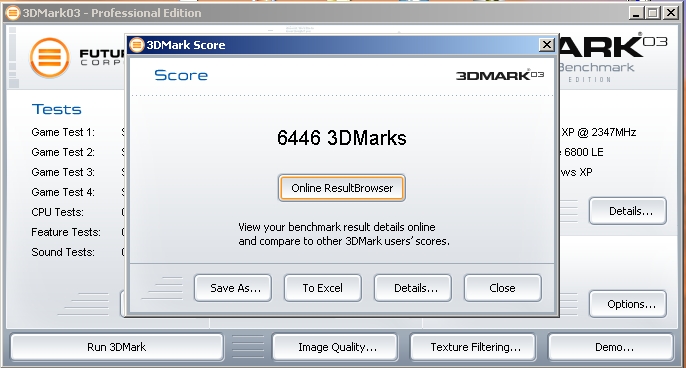Open Image Quality settings
The width and height of the screenshot is (686, 368).
click(x=335, y=347)
